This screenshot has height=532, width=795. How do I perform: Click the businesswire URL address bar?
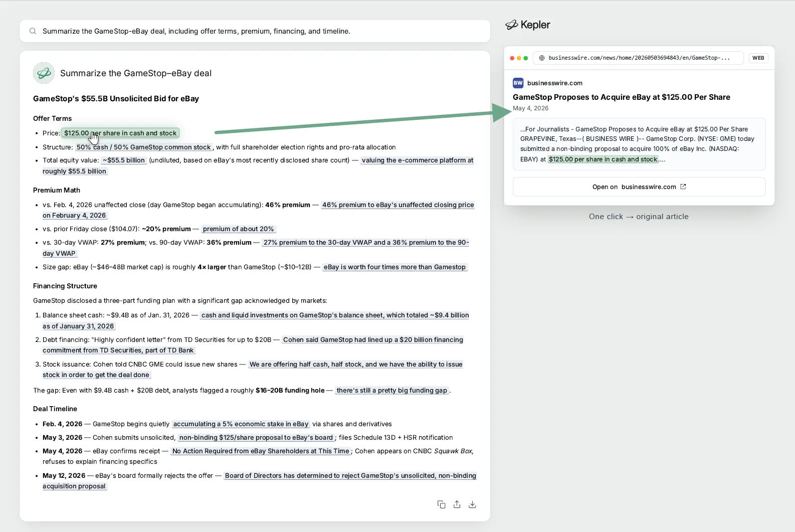click(x=638, y=58)
